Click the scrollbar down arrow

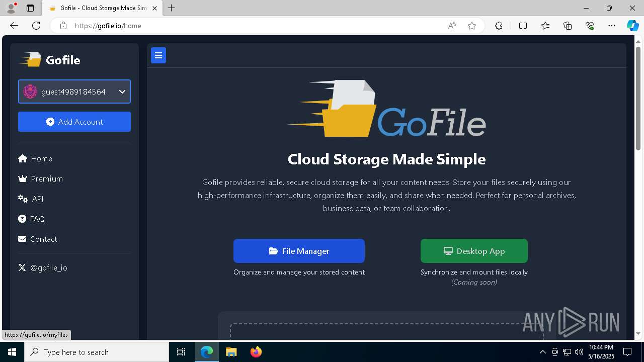pyautogui.click(x=639, y=333)
